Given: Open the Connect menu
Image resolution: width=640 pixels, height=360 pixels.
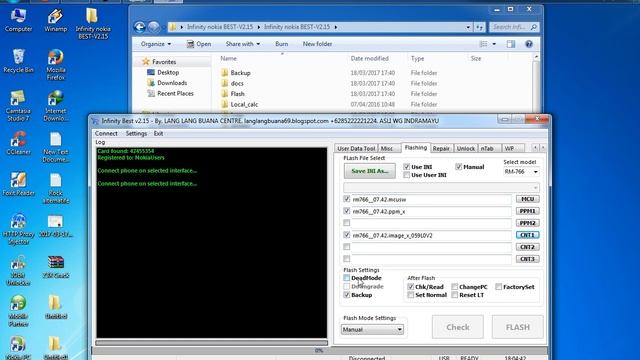Looking at the screenshot, I should tap(106, 133).
